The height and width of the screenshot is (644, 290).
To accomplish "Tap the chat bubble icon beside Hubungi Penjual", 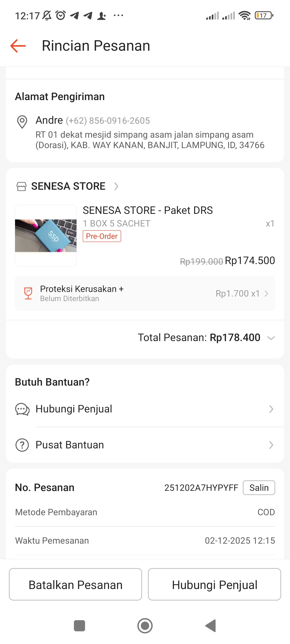I will point(22,409).
